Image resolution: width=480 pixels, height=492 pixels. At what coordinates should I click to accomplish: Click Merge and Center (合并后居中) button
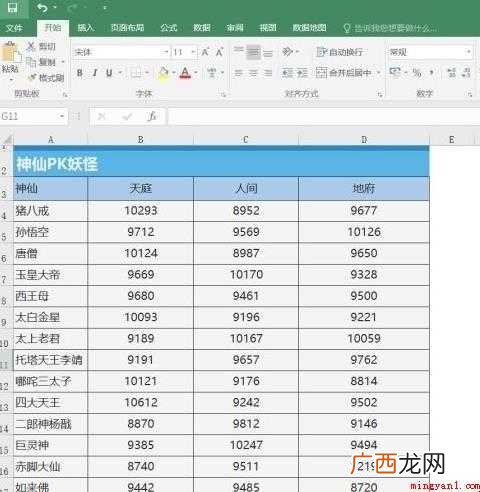point(344,73)
